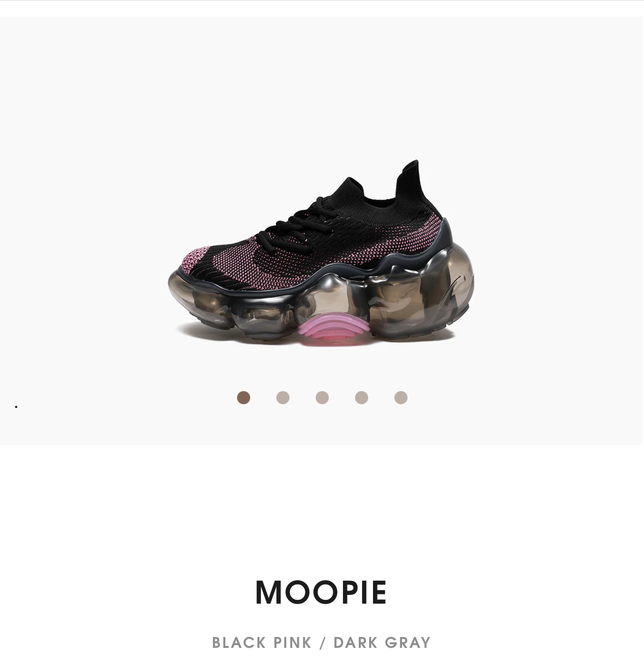Click the slash separator in color name
Viewport: 644px width, 661px height.
(x=322, y=642)
